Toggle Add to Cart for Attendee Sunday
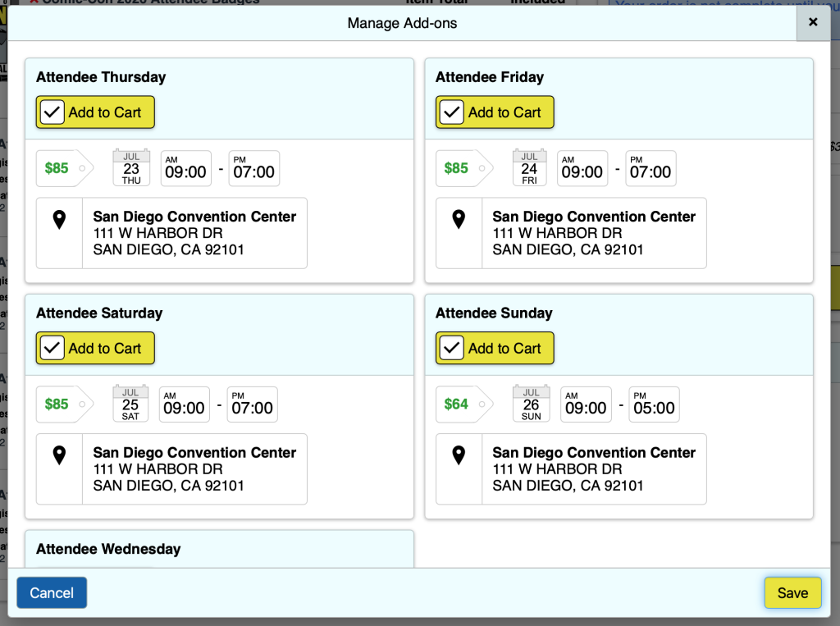The width and height of the screenshot is (840, 626). tap(452, 349)
